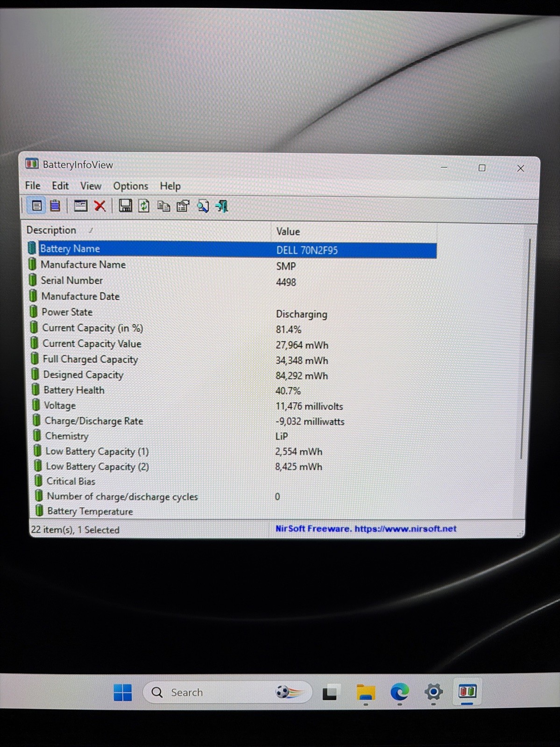Viewport: 560px width, 747px height.
Task: Click the 40.7% battery health value
Action: [288, 391]
